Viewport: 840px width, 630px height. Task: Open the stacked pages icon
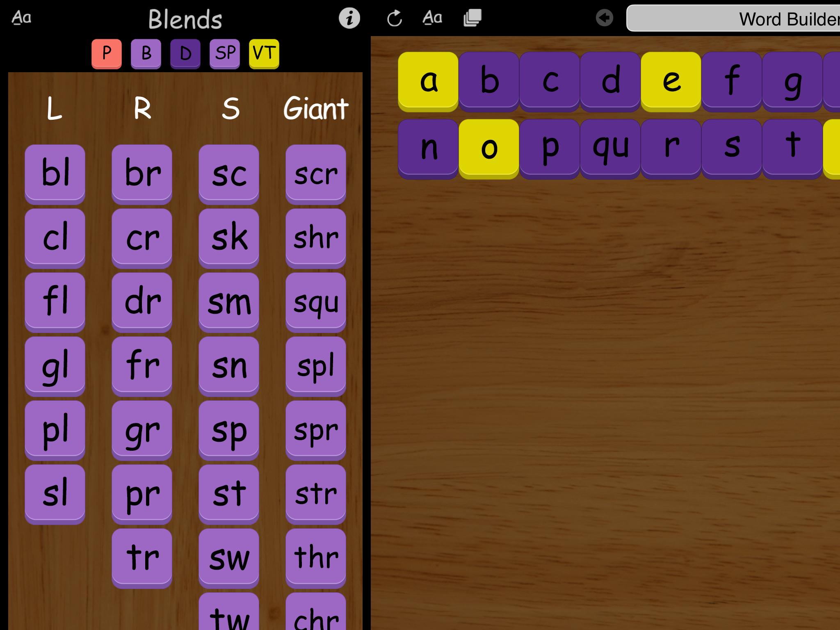click(472, 18)
